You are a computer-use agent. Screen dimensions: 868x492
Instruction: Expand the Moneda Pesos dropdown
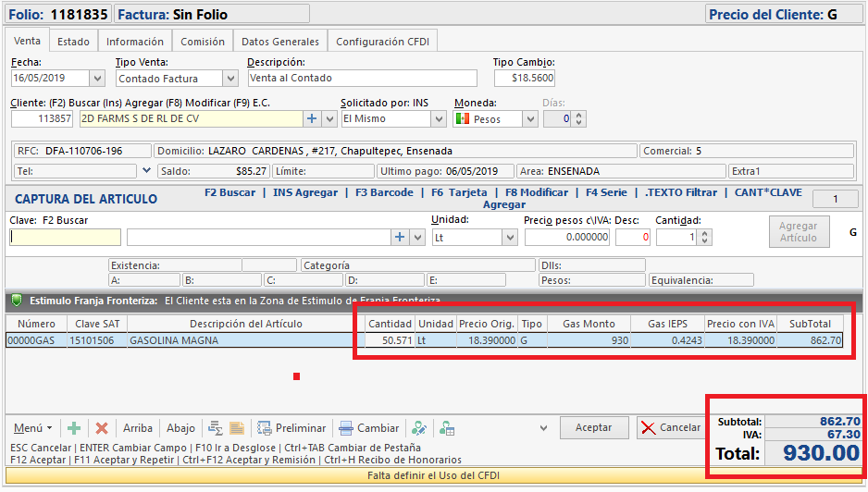(529, 118)
